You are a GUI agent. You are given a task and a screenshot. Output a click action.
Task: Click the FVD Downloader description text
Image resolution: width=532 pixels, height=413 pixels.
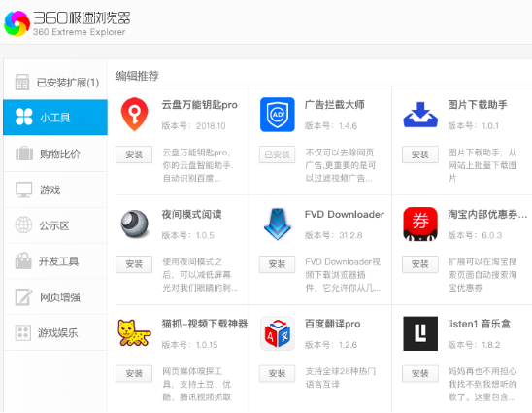point(343,275)
